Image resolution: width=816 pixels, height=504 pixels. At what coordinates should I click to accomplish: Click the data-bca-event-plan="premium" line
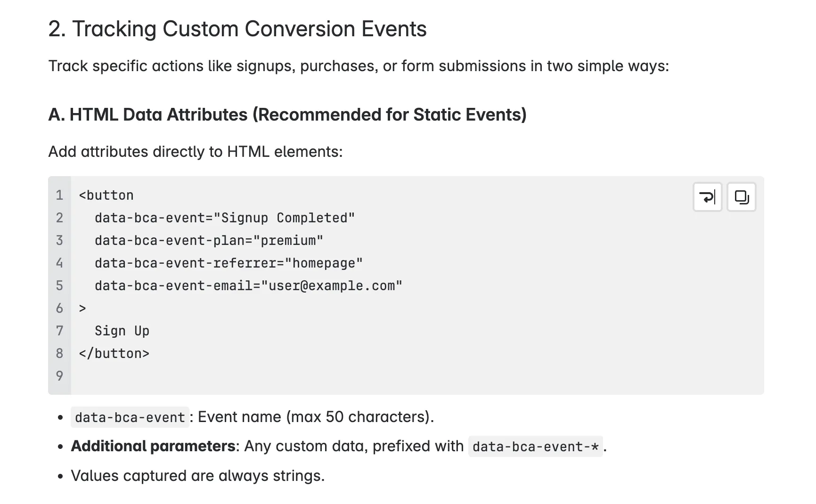click(209, 240)
